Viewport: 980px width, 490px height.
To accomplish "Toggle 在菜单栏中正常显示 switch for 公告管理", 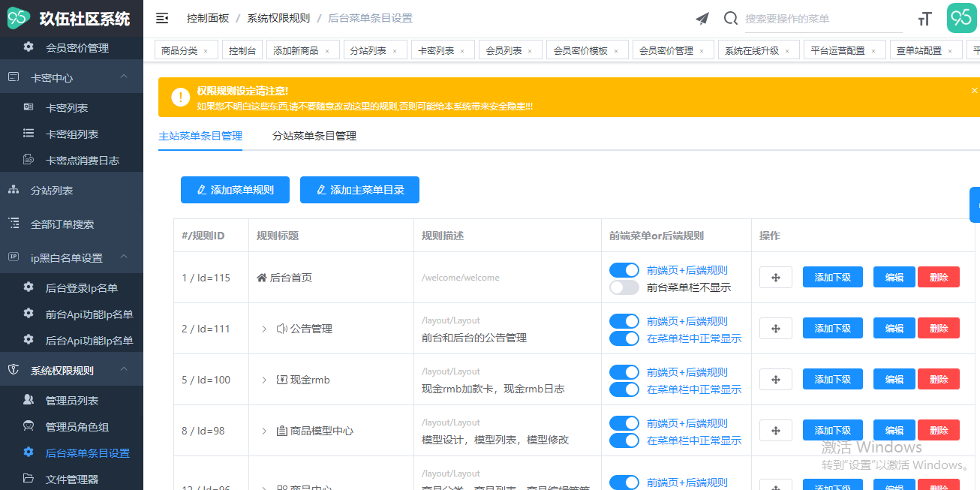I will point(624,338).
